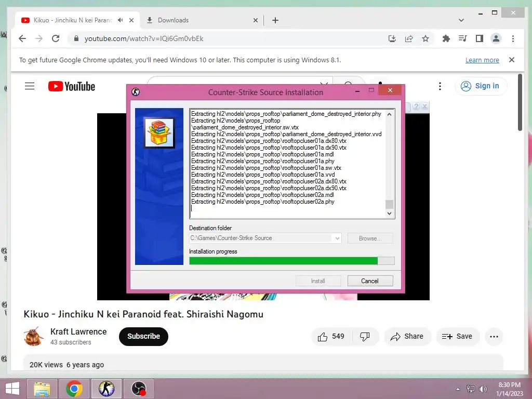Show hidden system tray icons
This screenshot has height=399, width=532.
pos(458,389)
